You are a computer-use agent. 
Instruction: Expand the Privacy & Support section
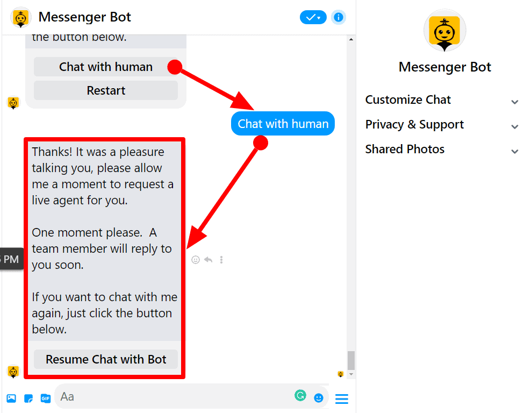click(x=442, y=125)
